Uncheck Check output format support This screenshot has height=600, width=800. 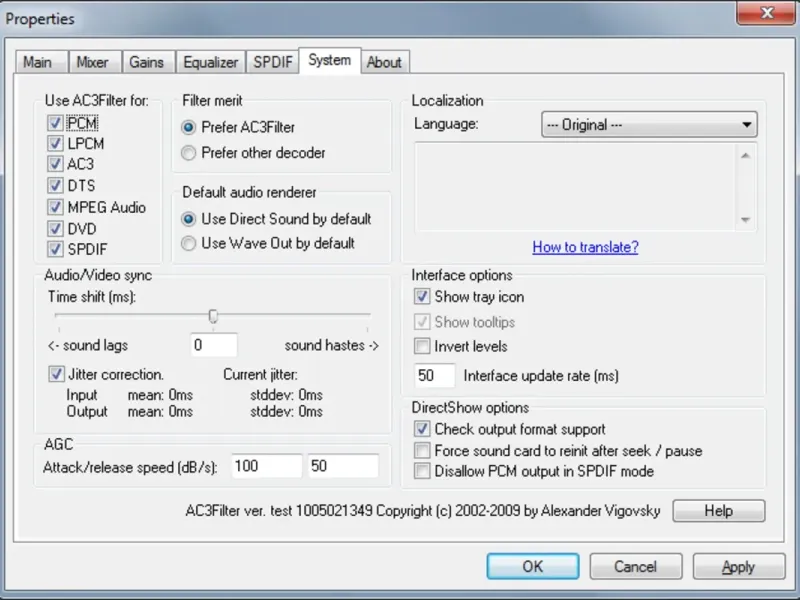422,429
